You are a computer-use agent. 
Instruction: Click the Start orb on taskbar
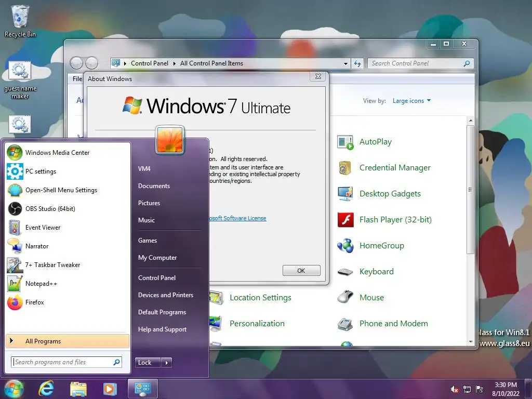click(14, 389)
